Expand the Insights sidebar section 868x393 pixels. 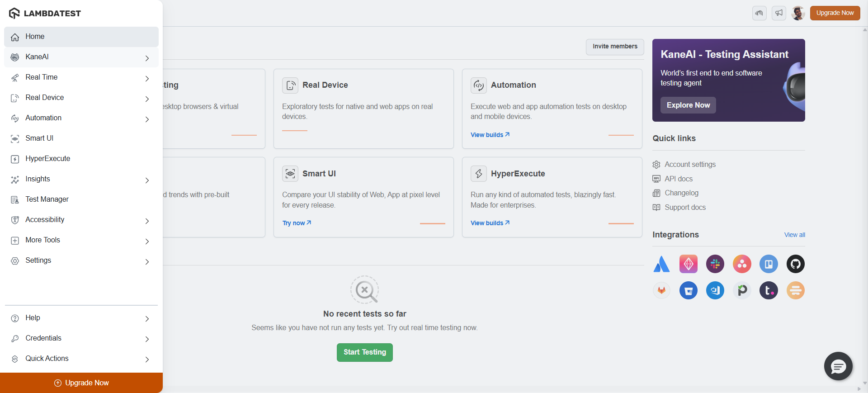(x=147, y=180)
